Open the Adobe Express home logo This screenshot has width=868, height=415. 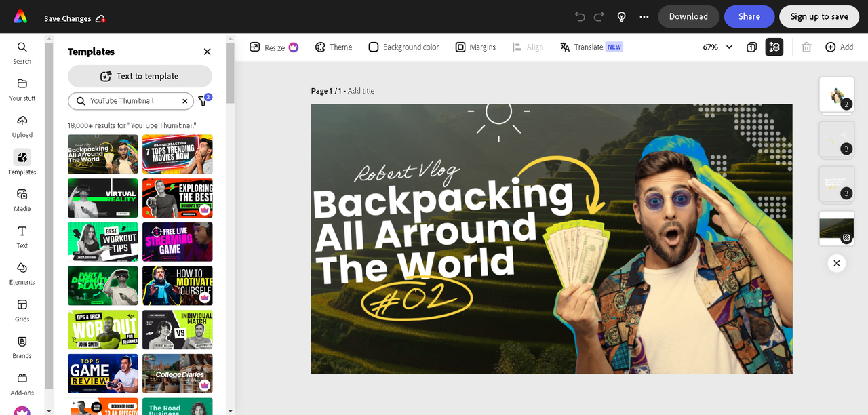coord(20,16)
